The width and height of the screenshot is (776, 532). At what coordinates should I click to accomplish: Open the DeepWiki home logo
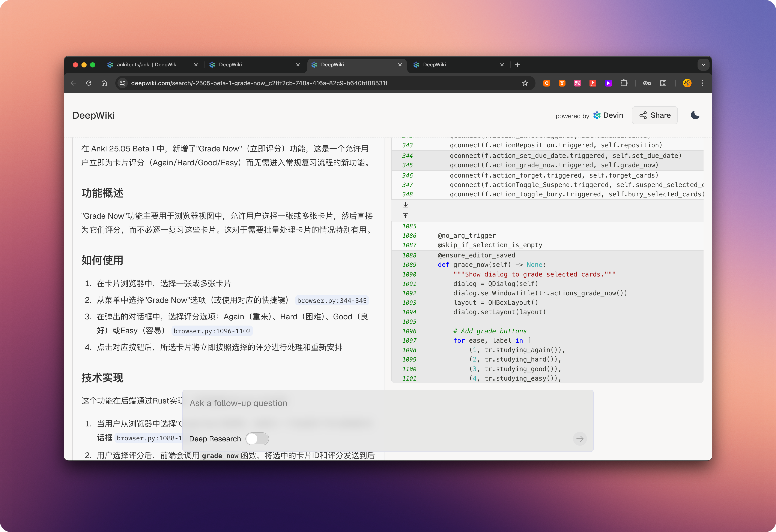[93, 115]
